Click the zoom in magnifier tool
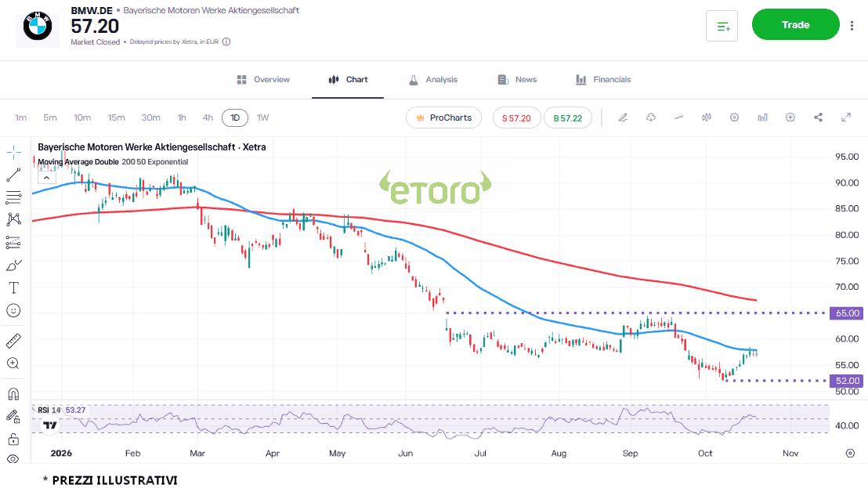This screenshot has height=488, width=868. pyautogui.click(x=14, y=363)
